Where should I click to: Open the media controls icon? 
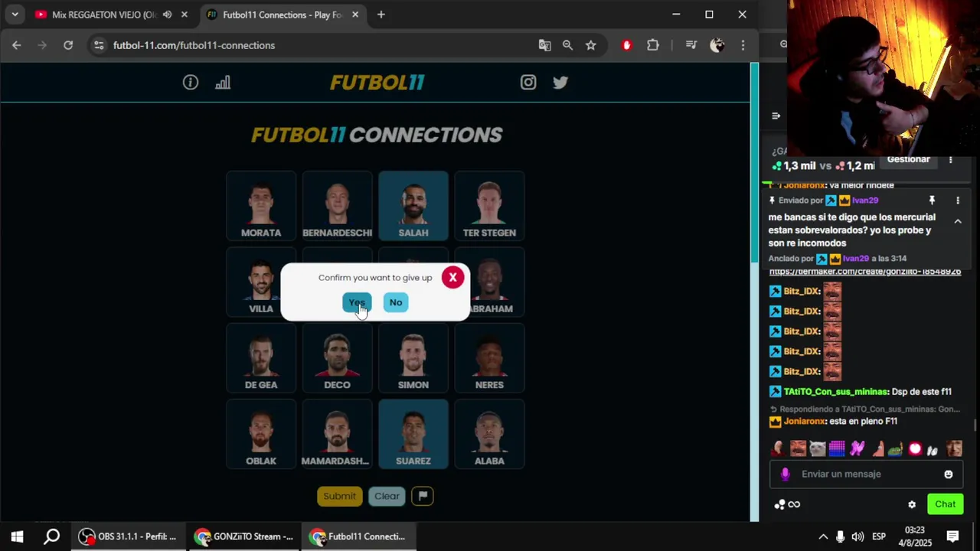[x=691, y=45]
